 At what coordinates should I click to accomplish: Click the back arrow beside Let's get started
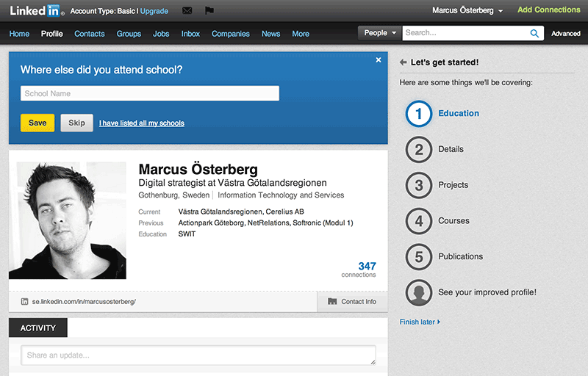(x=403, y=62)
